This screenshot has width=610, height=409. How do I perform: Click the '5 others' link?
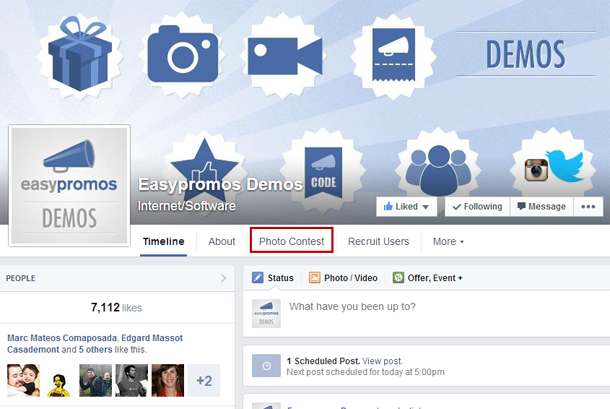(95, 349)
